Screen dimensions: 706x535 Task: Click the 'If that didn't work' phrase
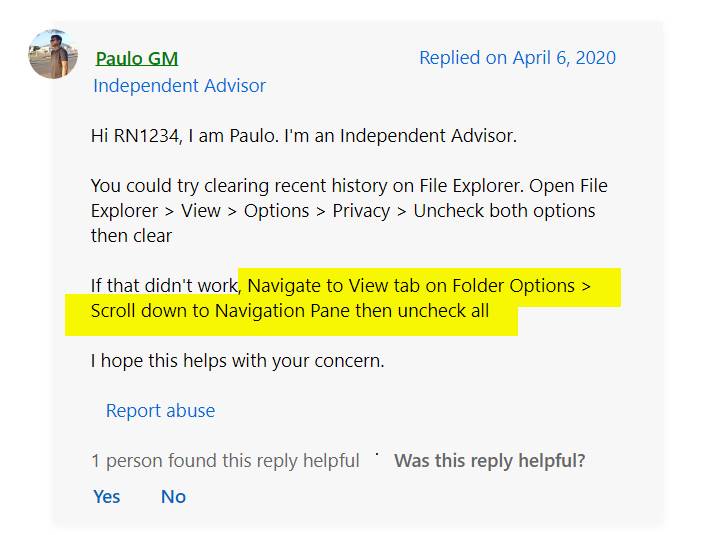pyautogui.click(x=164, y=286)
